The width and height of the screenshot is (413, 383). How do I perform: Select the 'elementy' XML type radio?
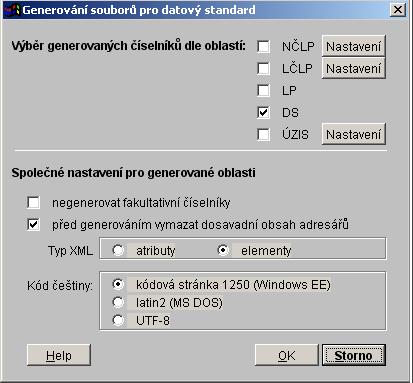coord(223,250)
